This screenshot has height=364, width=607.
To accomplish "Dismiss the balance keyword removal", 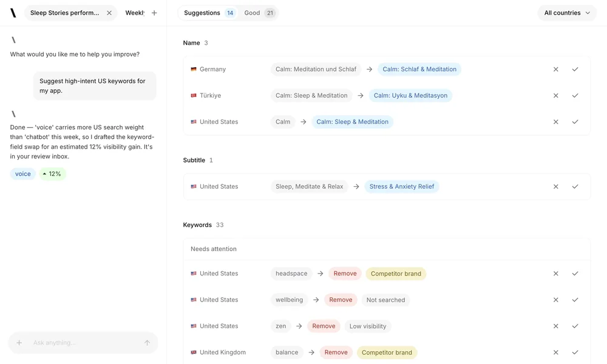I will [555, 352].
